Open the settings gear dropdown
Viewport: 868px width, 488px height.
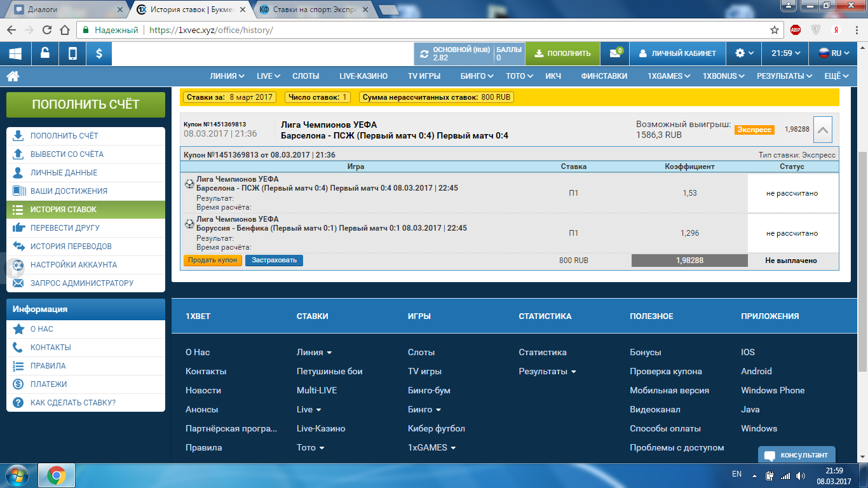[745, 53]
